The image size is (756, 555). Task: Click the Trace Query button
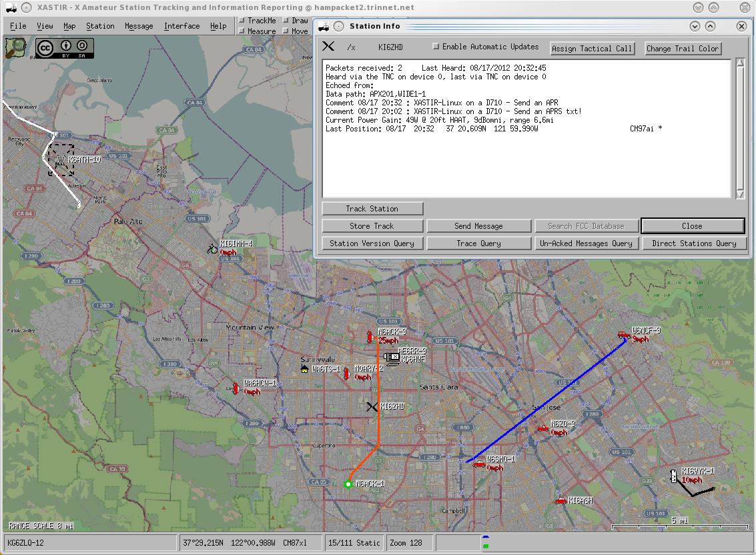[x=479, y=243]
